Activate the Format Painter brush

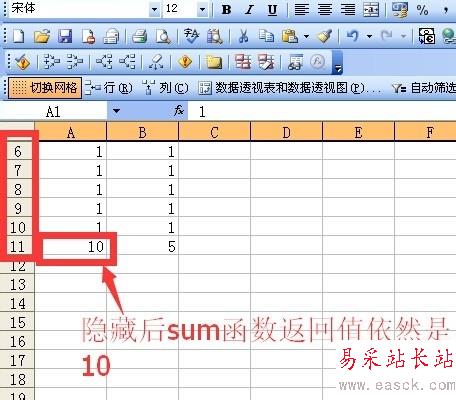click(324, 36)
